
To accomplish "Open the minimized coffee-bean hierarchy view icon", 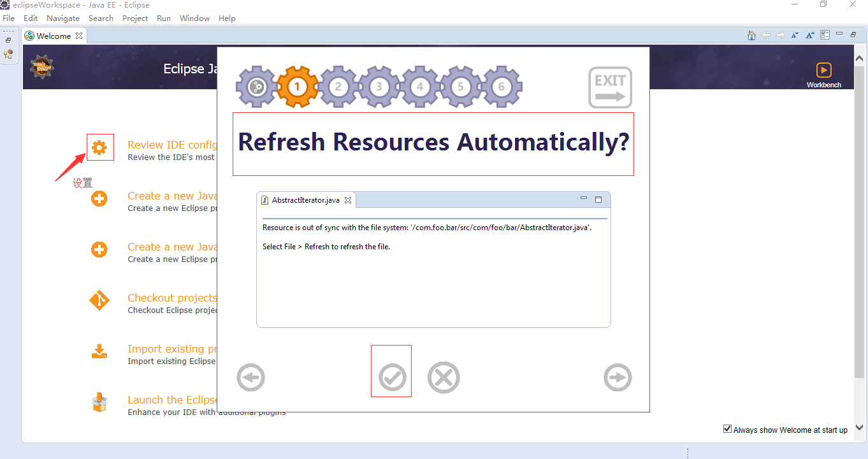I will click(x=8, y=54).
